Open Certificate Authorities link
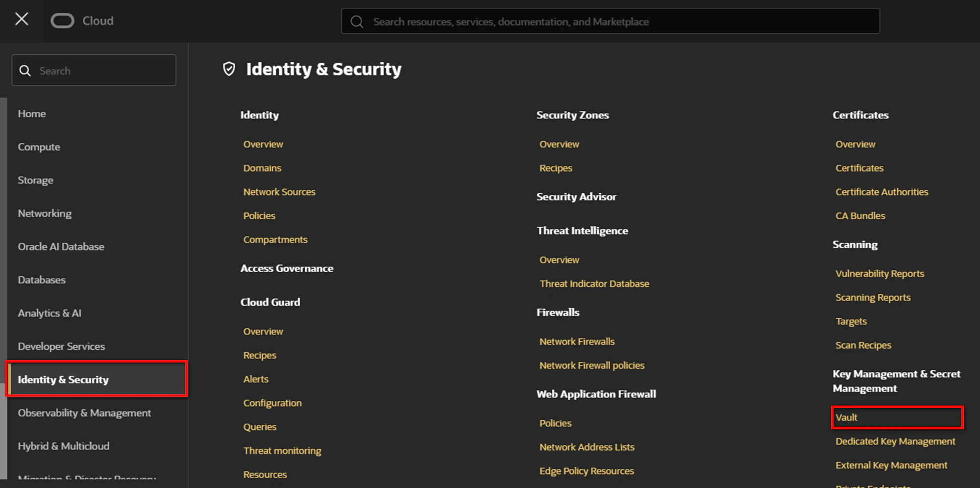 (882, 192)
